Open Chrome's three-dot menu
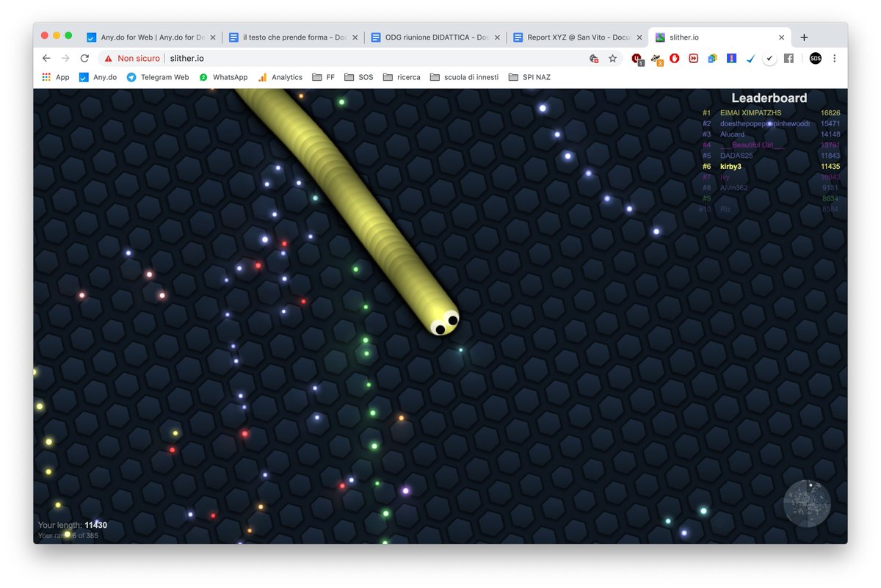Viewport: 881px width, 588px height. point(835,58)
